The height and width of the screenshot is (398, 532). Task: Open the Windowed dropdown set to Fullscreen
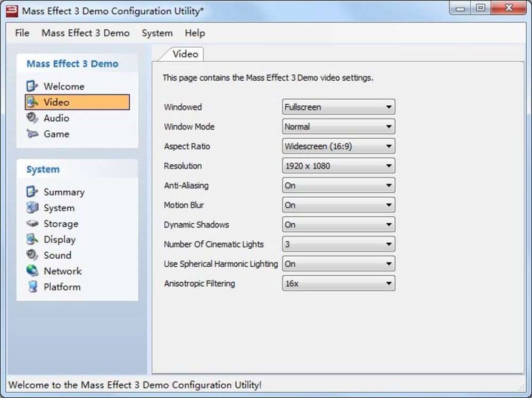338,107
